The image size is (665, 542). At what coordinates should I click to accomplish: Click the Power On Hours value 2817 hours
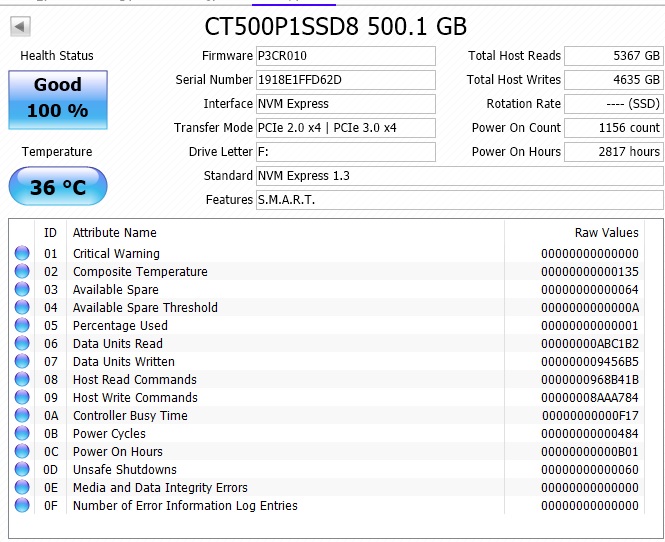click(613, 152)
